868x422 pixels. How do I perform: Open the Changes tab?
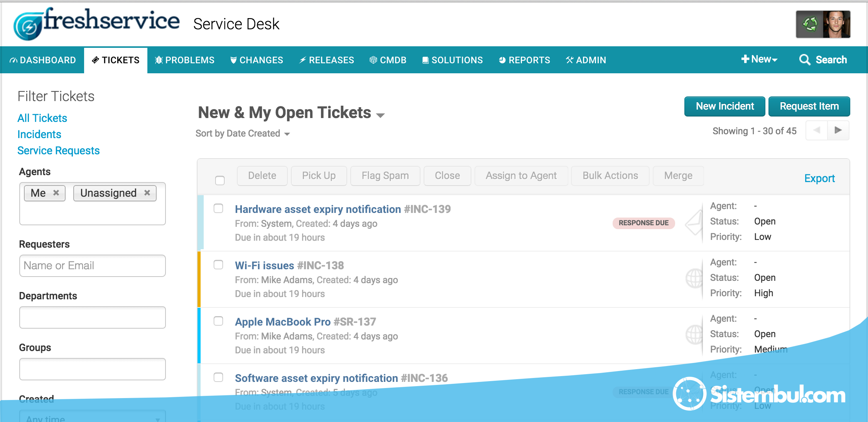[x=257, y=60]
